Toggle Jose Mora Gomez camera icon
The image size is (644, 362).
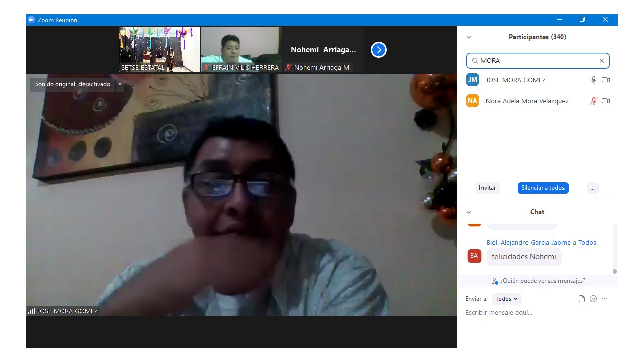pyautogui.click(x=606, y=80)
